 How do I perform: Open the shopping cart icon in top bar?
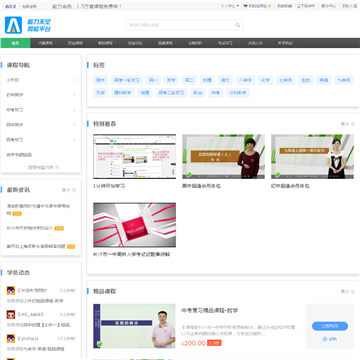click(x=245, y=6)
